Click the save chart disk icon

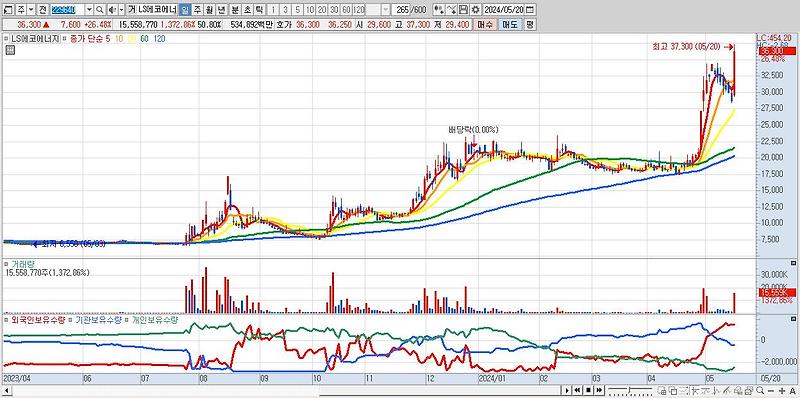tap(463, 10)
